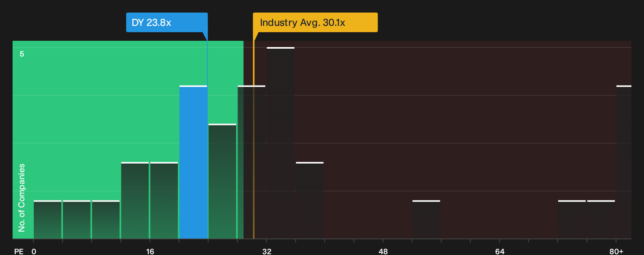This screenshot has height=255, width=644.
Task: Click the blue DY 23.8x label
Action: pyautogui.click(x=167, y=22)
